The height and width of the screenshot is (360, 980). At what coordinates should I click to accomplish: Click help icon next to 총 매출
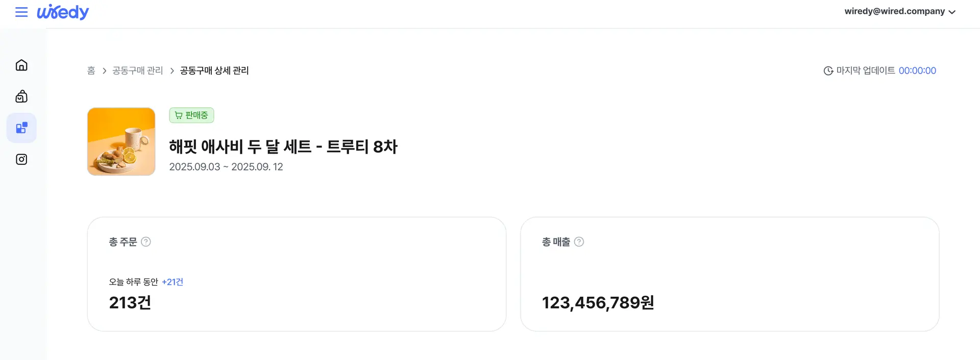click(579, 242)
